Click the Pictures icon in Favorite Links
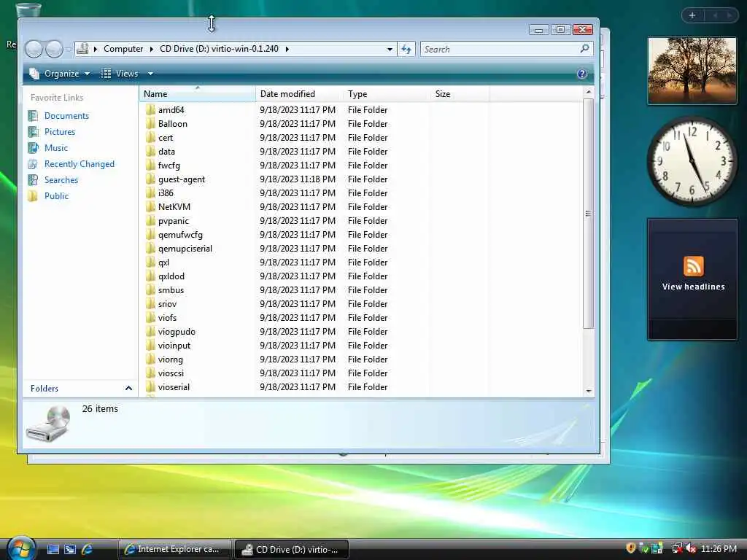The image size is (747, 560). click(x=33, y=132)
